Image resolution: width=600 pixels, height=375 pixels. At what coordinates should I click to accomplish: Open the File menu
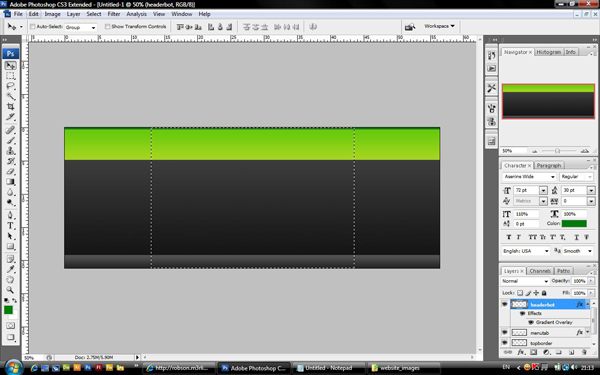click(18, 14)
